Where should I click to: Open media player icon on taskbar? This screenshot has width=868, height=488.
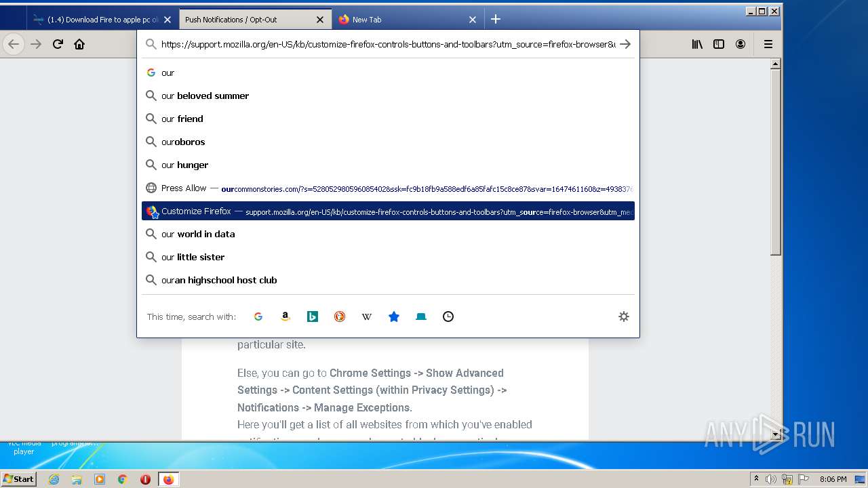[x=100, y=479]
